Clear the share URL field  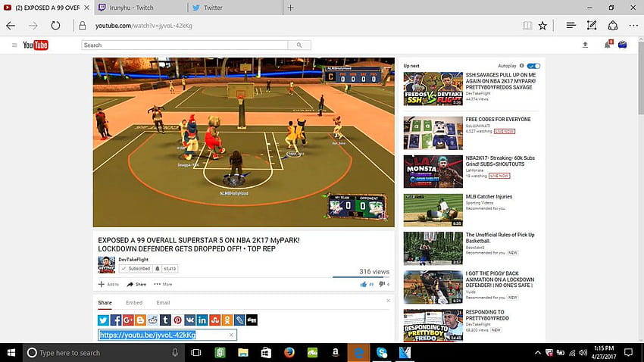click(231, 335)
